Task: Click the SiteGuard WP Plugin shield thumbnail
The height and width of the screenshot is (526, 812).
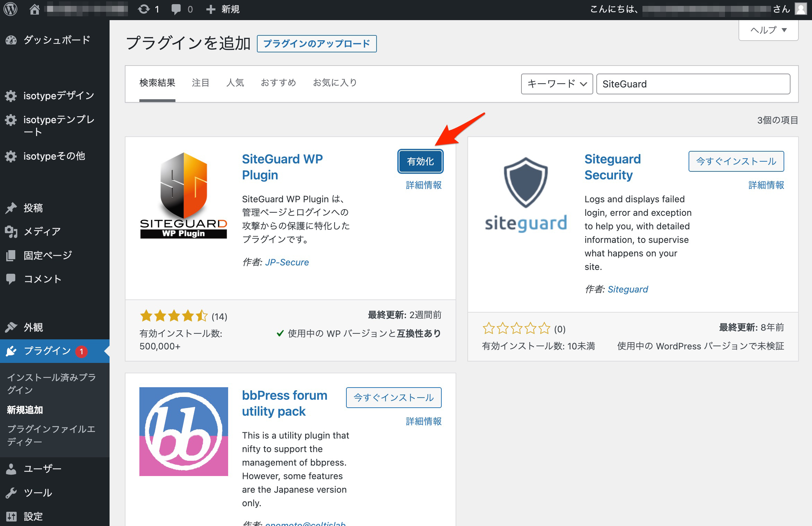Action: click(x=183, y=195)
